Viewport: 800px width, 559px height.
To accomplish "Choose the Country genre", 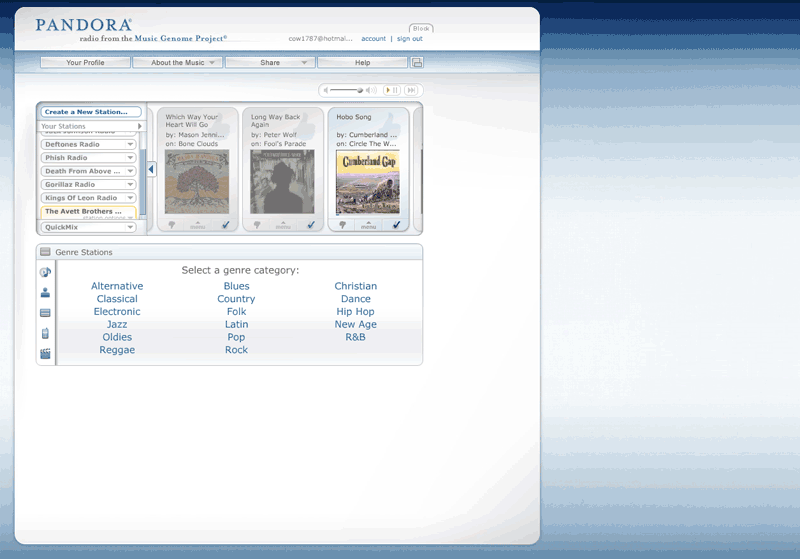I will 236,299.
